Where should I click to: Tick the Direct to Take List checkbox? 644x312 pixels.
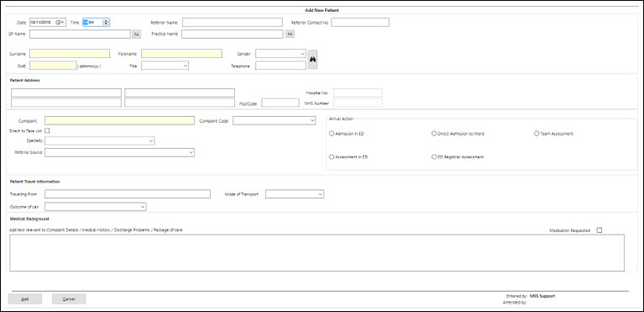pos(47,131)
